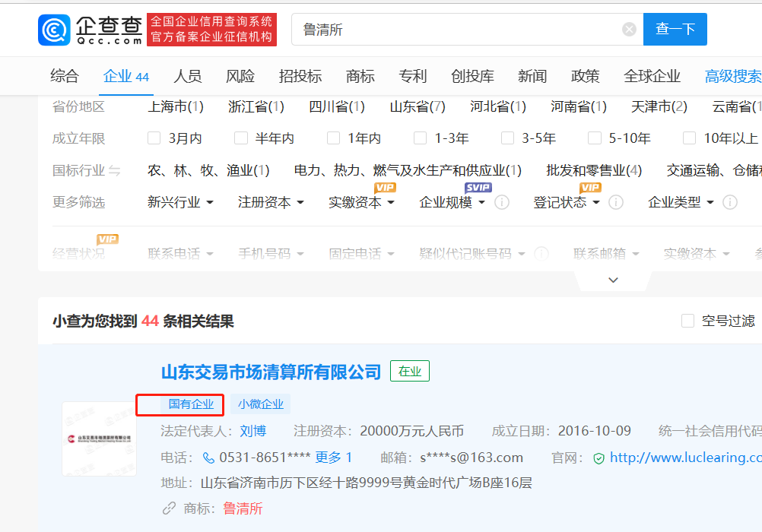
Task: Click the info icon beside 企业规模
Action: coord(502,202)
